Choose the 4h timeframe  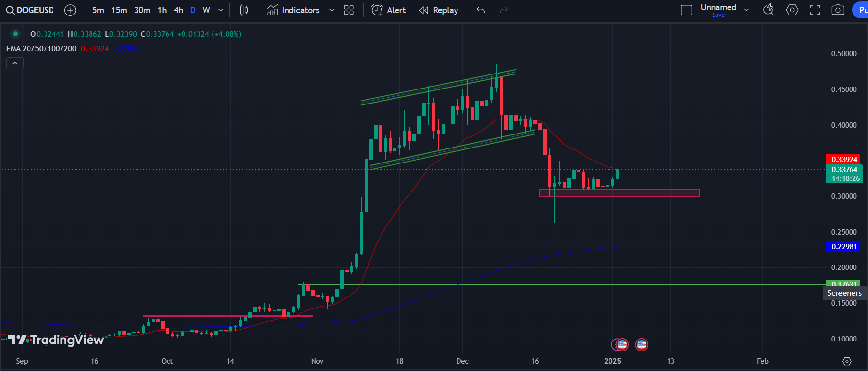point(178,10)
